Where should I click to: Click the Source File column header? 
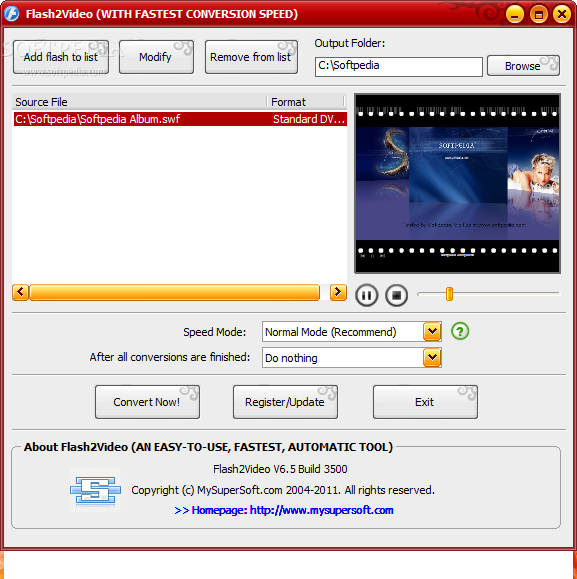140,102
